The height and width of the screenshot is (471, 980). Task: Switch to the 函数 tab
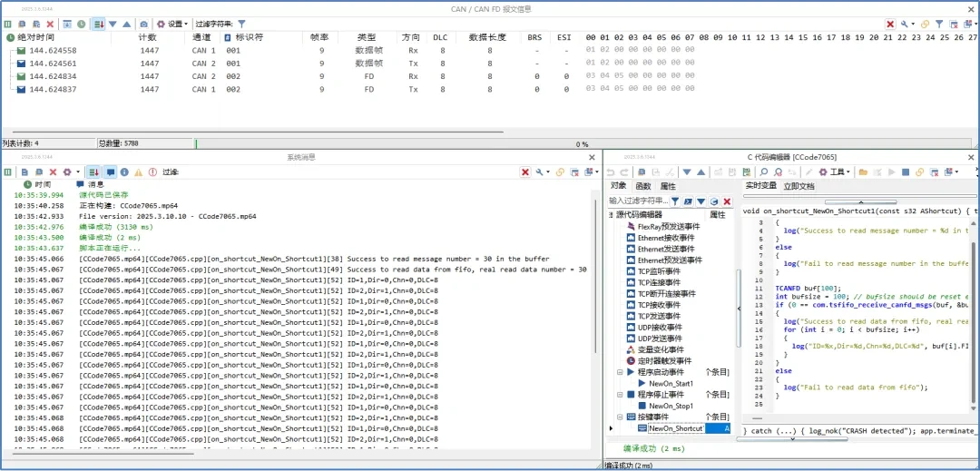pos(642,186)
